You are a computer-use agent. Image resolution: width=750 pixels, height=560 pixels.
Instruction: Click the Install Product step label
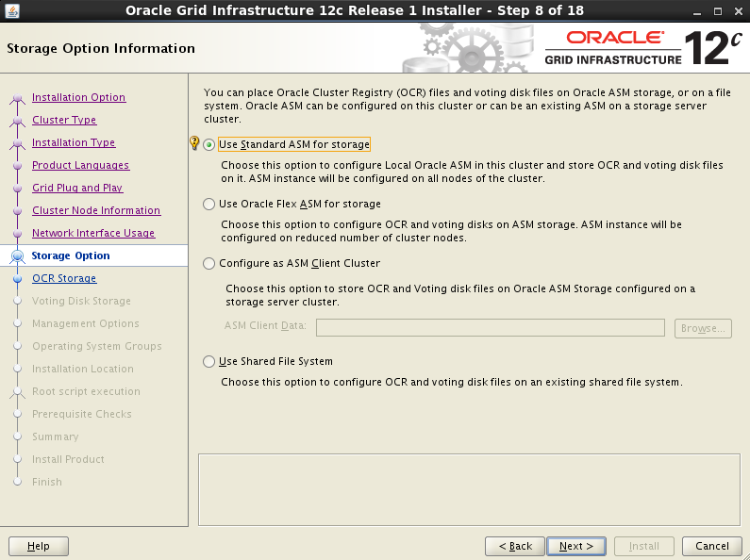pos(68,459)
